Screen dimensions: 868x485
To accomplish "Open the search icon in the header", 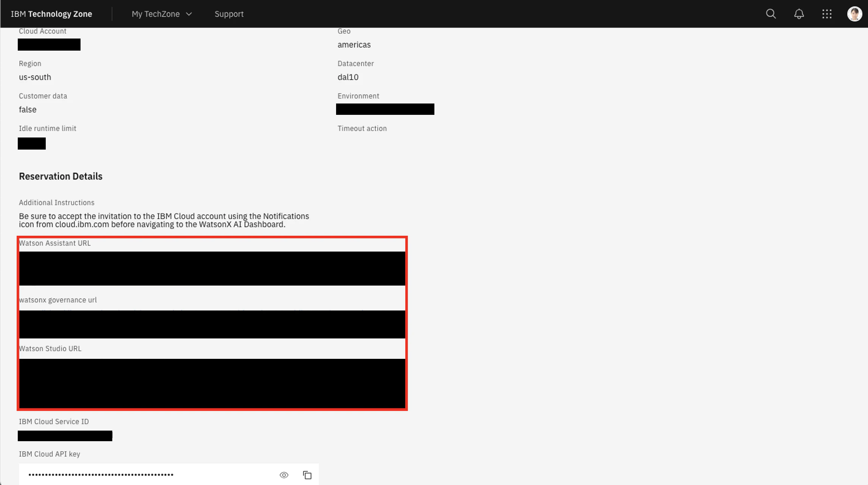I will tap(771, 14).
